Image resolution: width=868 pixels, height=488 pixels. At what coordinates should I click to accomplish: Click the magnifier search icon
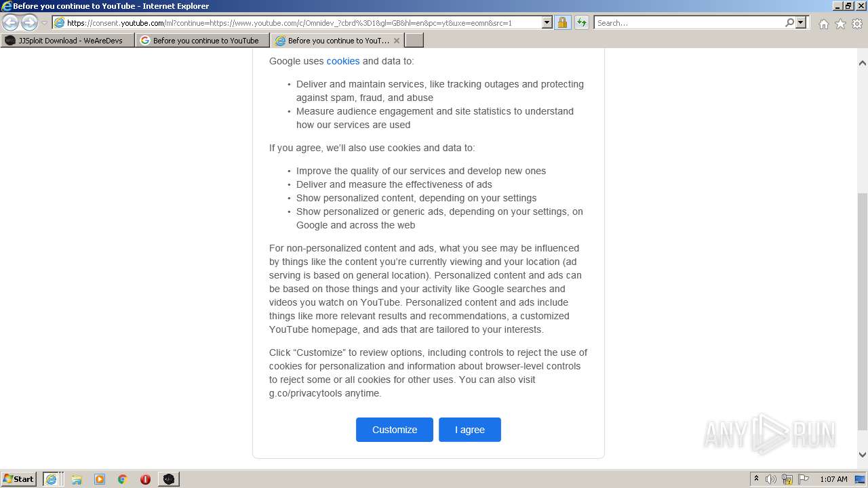[x=789, y=22]
